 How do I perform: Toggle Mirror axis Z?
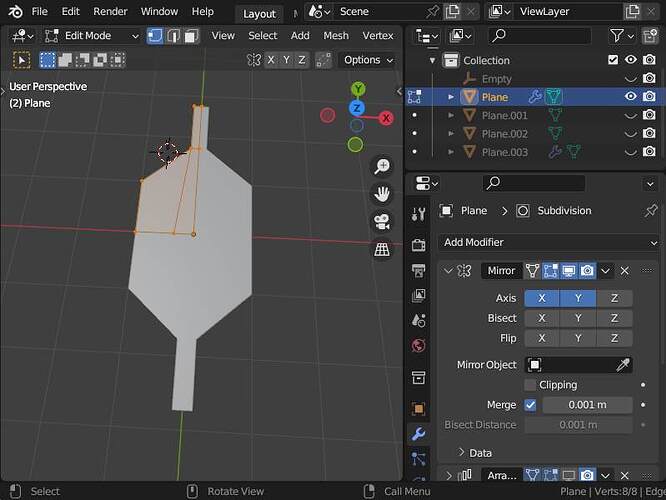[614, 298]
